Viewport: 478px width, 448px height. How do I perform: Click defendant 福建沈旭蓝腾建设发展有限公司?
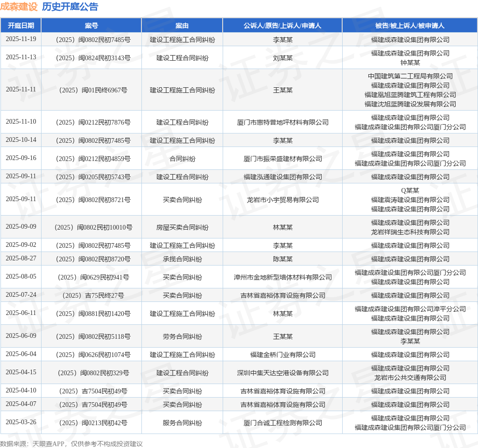click(410, 104)
